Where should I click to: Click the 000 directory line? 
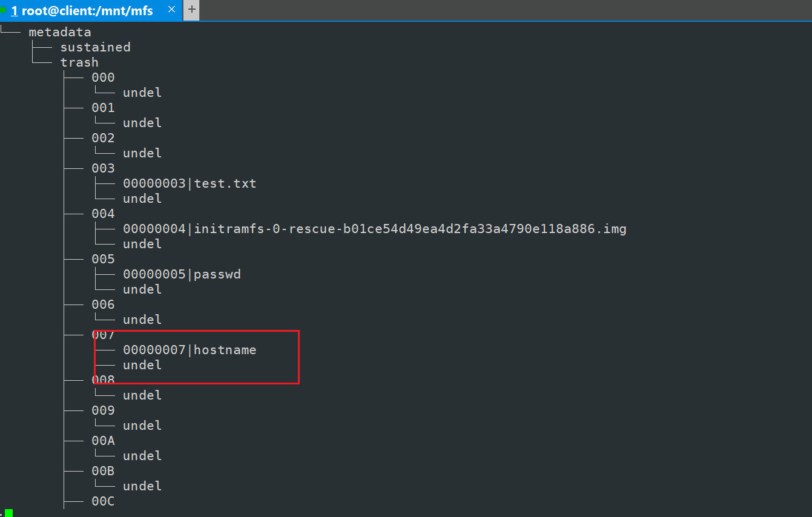[103, 77]
